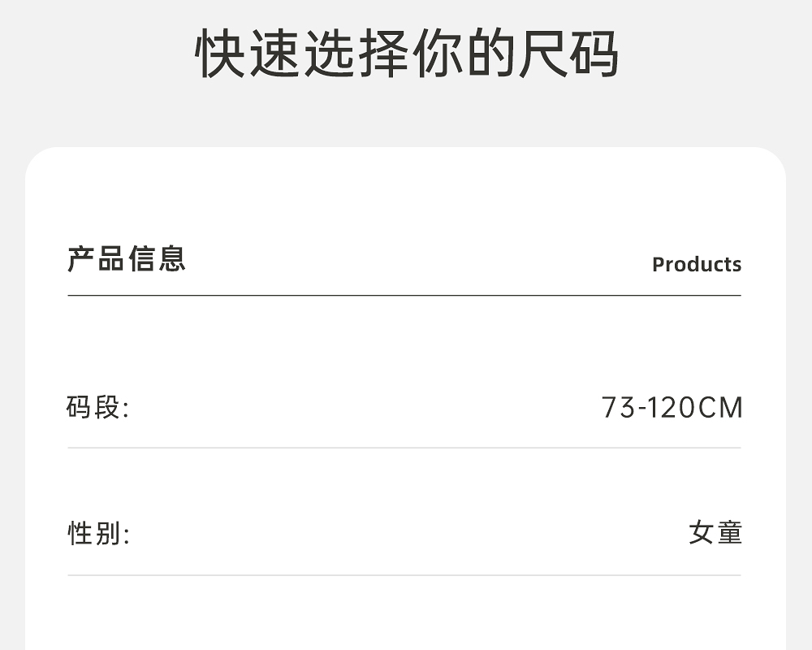Click the word 选择 in the title
This screenshot has width=812, height=650.
point(355,54)
